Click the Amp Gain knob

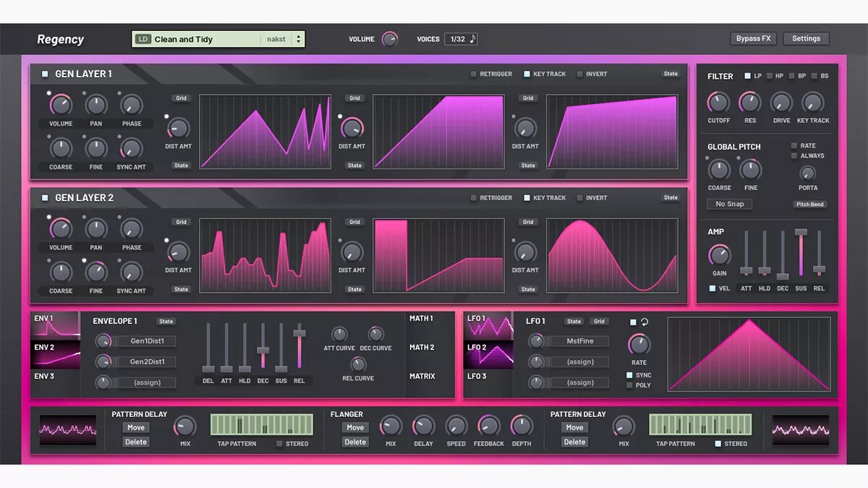point(719,255)
